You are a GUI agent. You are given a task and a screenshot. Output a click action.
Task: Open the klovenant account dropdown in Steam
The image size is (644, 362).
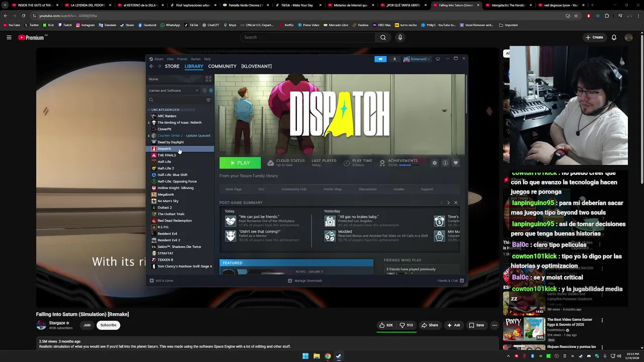[417, 59]
